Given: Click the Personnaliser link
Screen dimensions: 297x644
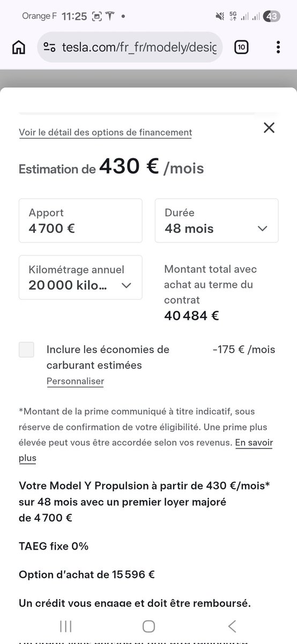Looking at the screenshot, I should (75, 382).
